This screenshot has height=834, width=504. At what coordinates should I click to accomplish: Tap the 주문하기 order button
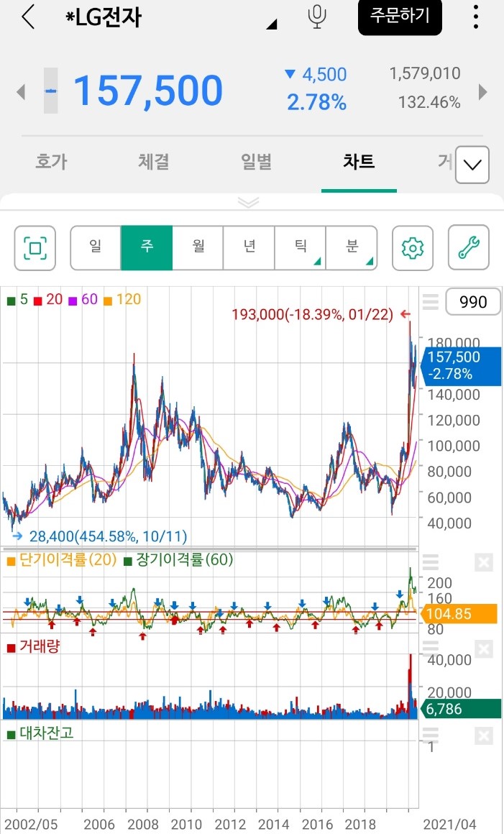400,17
